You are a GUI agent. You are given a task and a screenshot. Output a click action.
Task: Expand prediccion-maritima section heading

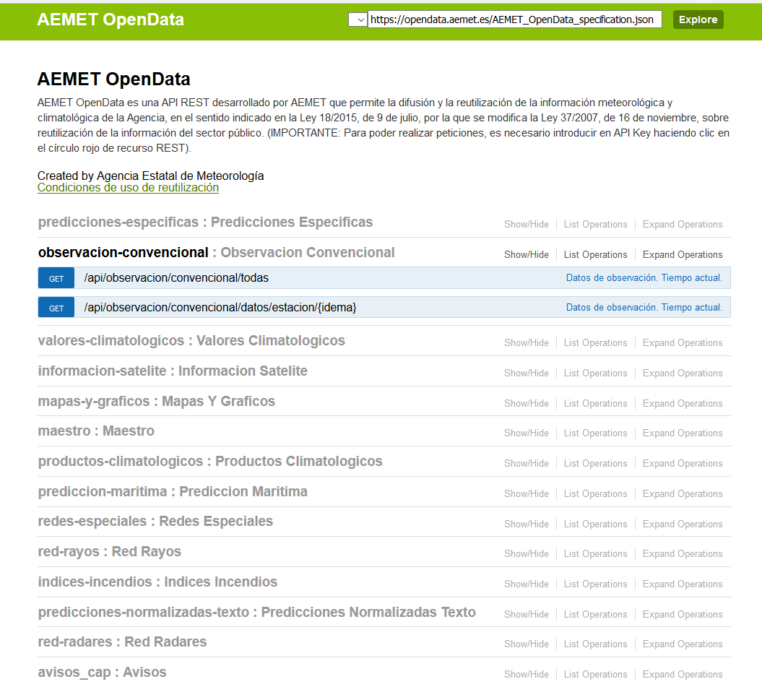tap(173, 491)
